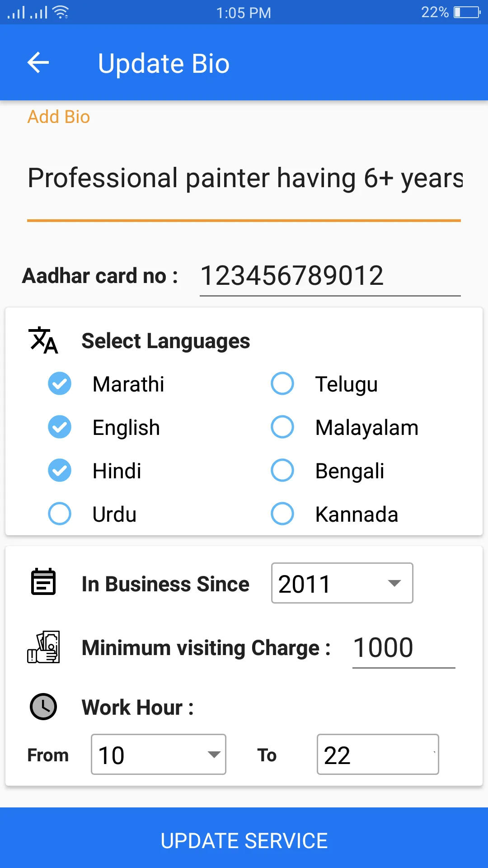Tap the Wi-Fi signal icon
This screenshot has height=868, width=488.
click(x=61, y=12)
